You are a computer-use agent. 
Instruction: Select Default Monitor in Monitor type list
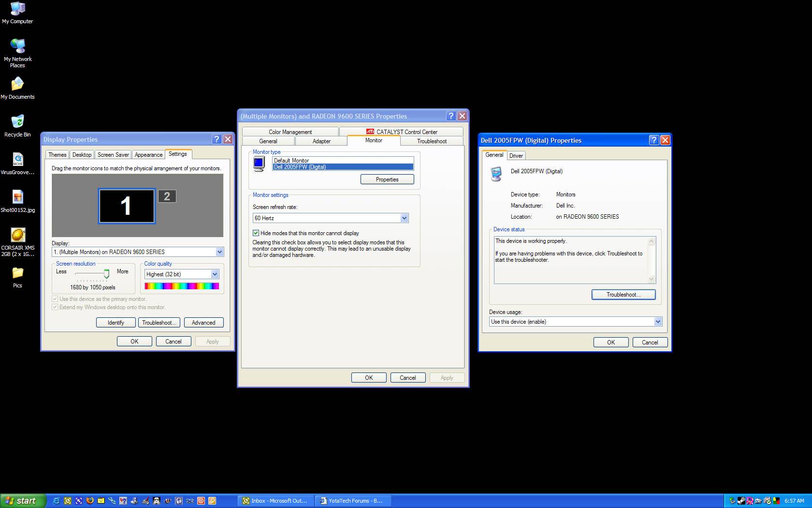[x=343, y=161]
